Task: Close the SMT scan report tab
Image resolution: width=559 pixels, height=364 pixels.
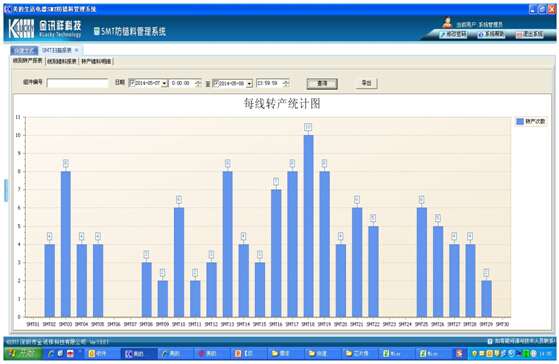Action: (76, 50)
